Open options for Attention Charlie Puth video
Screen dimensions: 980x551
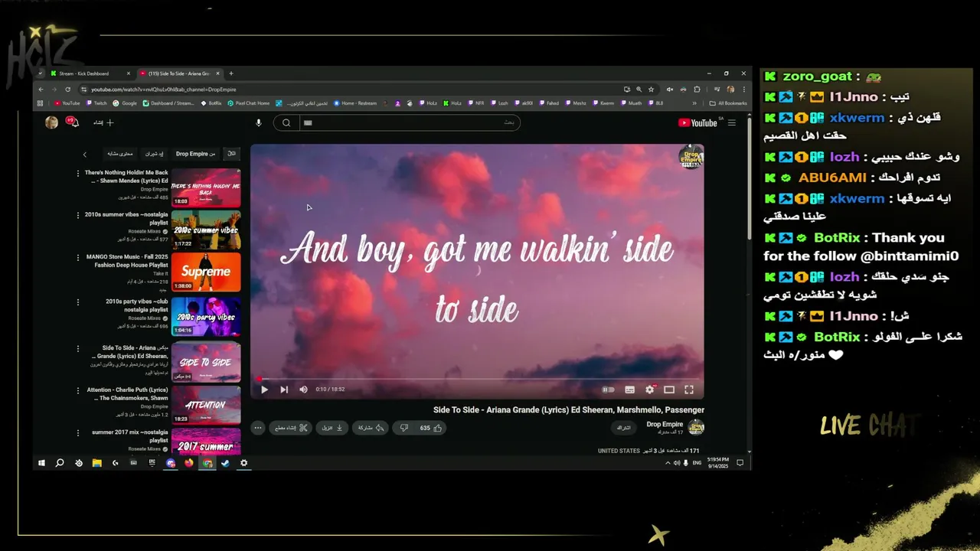click(x=77, y=390)
